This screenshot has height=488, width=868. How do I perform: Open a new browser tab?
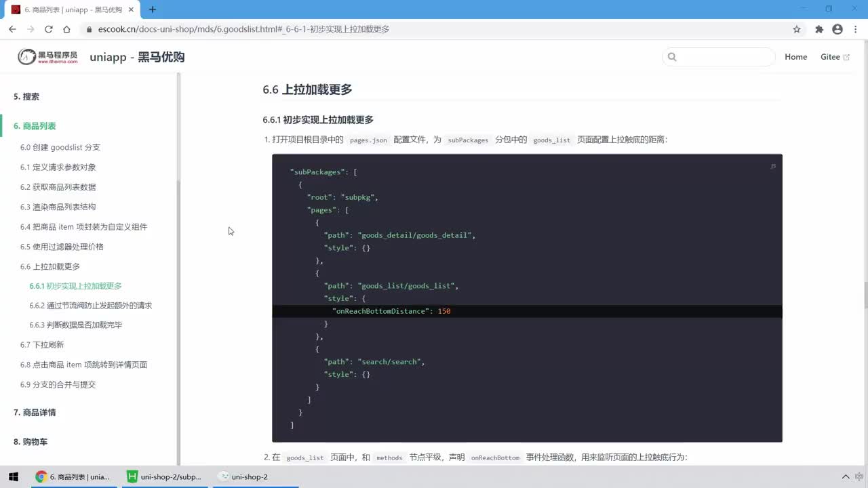point(153,9)
